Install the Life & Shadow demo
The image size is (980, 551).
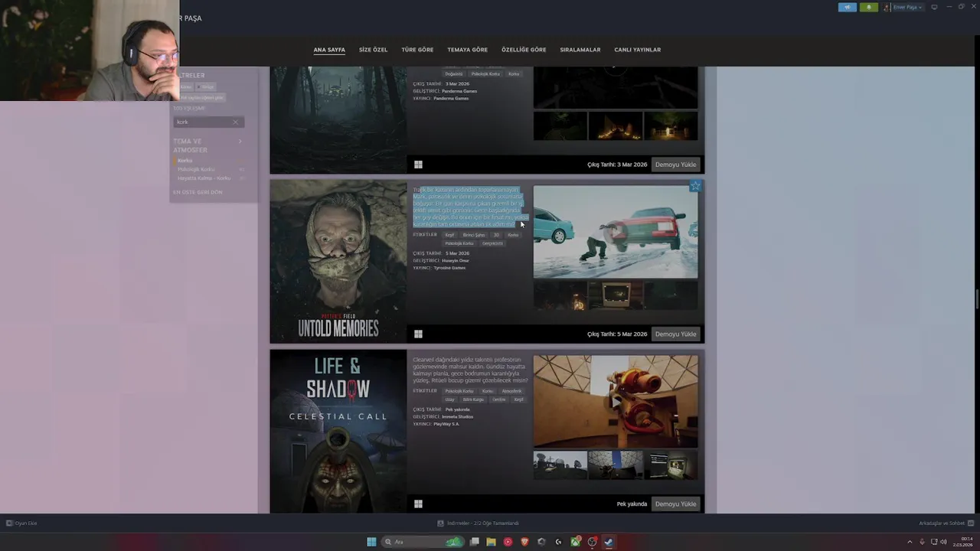[x=675, y=504]
